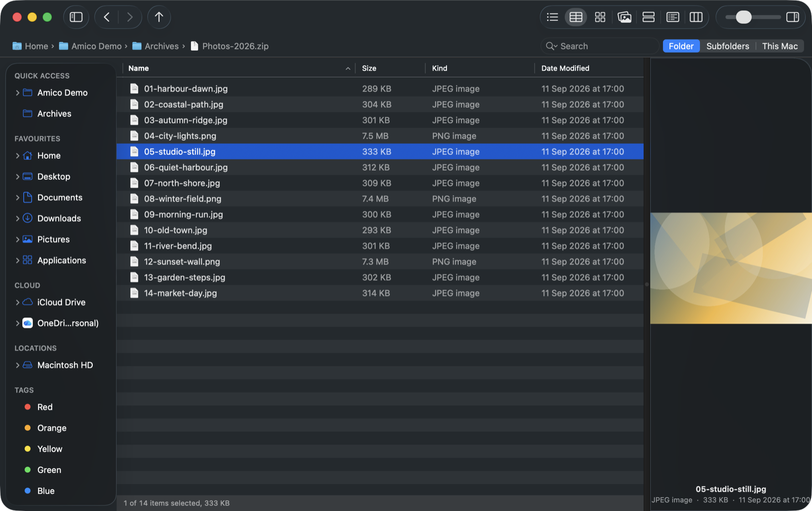The height and width of the screenshot is (511, 812).
Task: Switch to details table view mode
Action: tap(576, 17)
